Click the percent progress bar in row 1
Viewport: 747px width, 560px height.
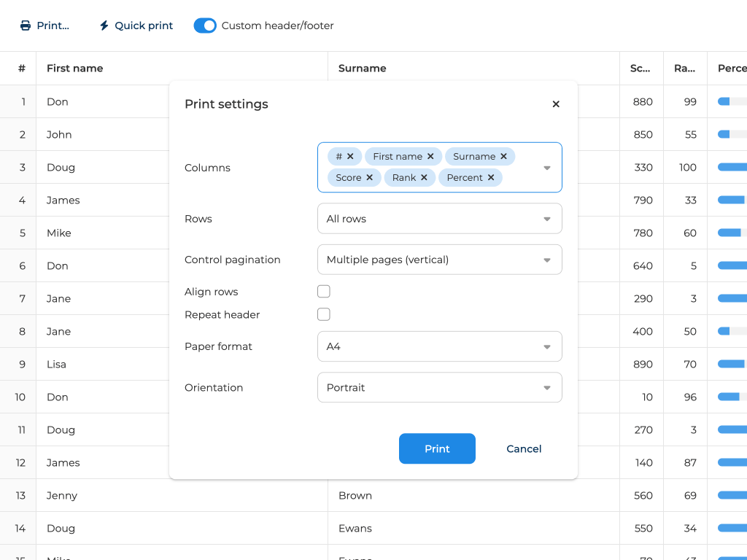732,101
